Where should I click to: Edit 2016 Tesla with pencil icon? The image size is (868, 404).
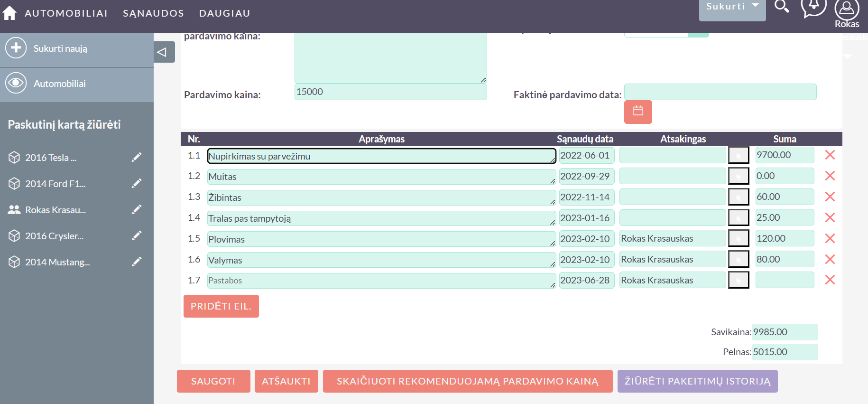click(137, 157)
